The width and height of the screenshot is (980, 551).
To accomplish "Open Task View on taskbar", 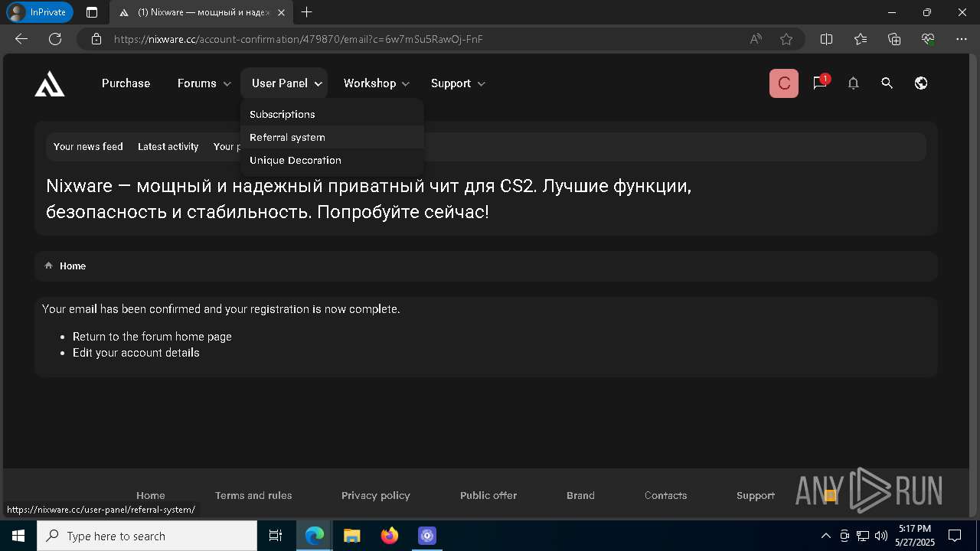I will tap(276, 536).
